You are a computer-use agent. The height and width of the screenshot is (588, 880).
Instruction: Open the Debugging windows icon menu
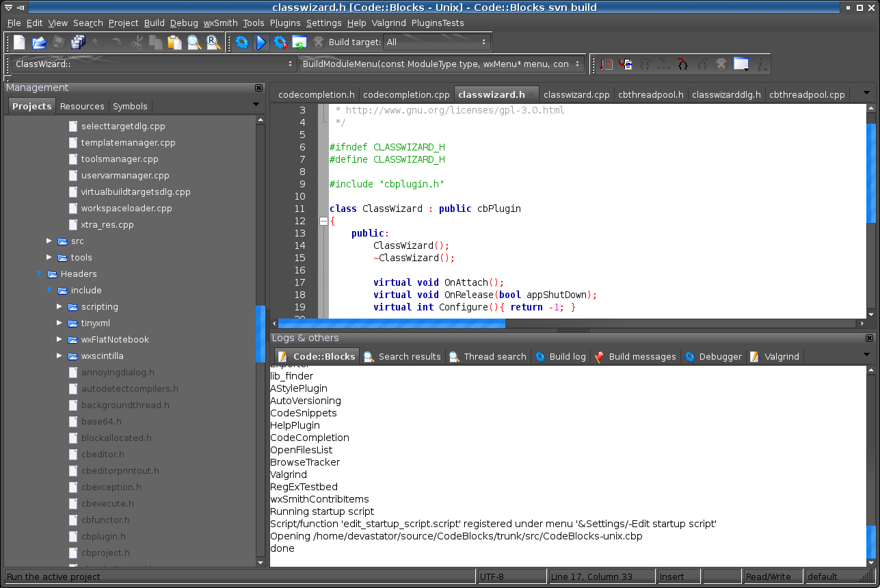pos(742,64)
